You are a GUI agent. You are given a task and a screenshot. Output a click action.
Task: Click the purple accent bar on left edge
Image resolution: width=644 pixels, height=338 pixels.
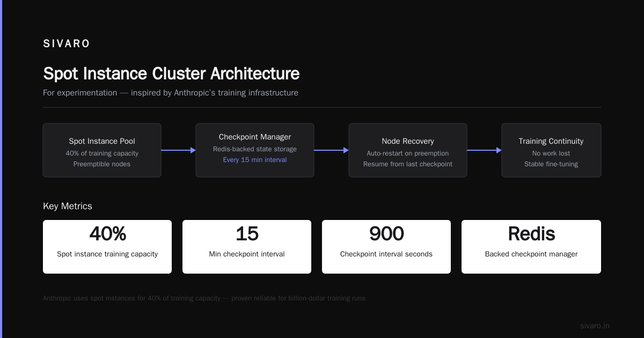click(x=1, y=169)
